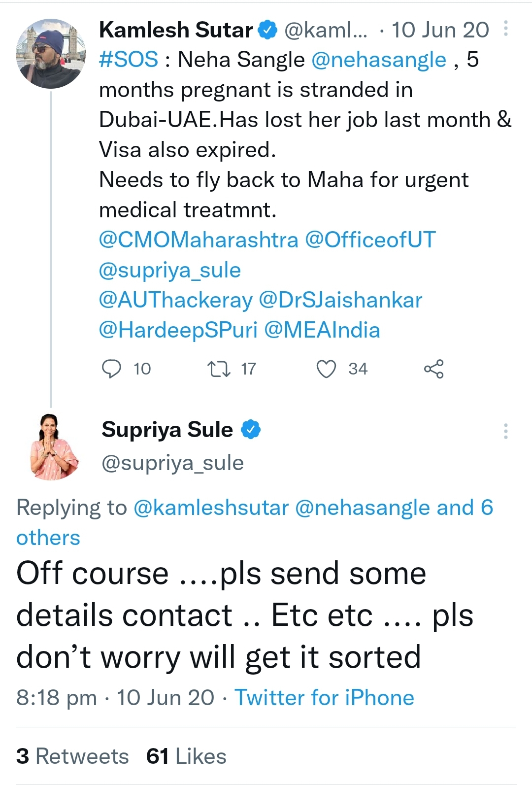Open Kamlesh Sutar's profile picture
532x785 pixels.
tap(51, 54)
